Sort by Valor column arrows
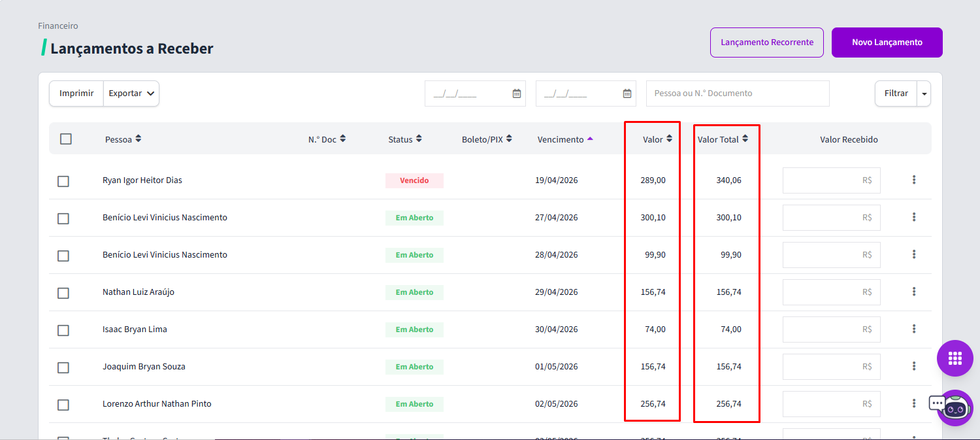This screenshot has height=440, width=980. [669, 139]
